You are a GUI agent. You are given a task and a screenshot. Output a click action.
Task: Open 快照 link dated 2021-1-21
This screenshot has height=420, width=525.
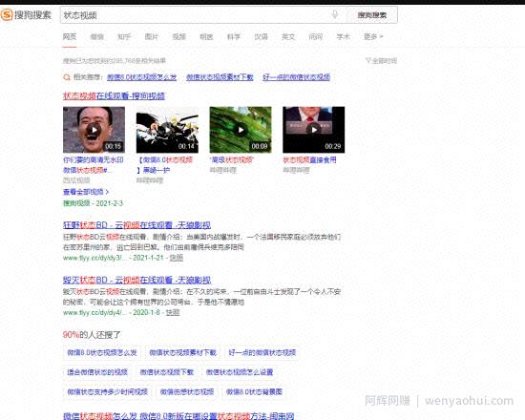point(177,258)
